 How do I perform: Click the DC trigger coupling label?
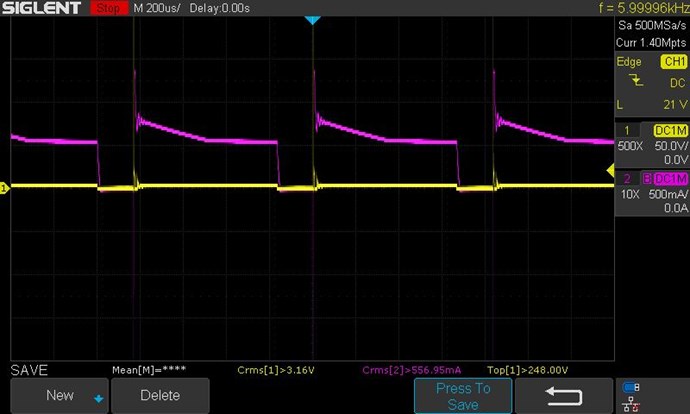[x=677, y=83]
